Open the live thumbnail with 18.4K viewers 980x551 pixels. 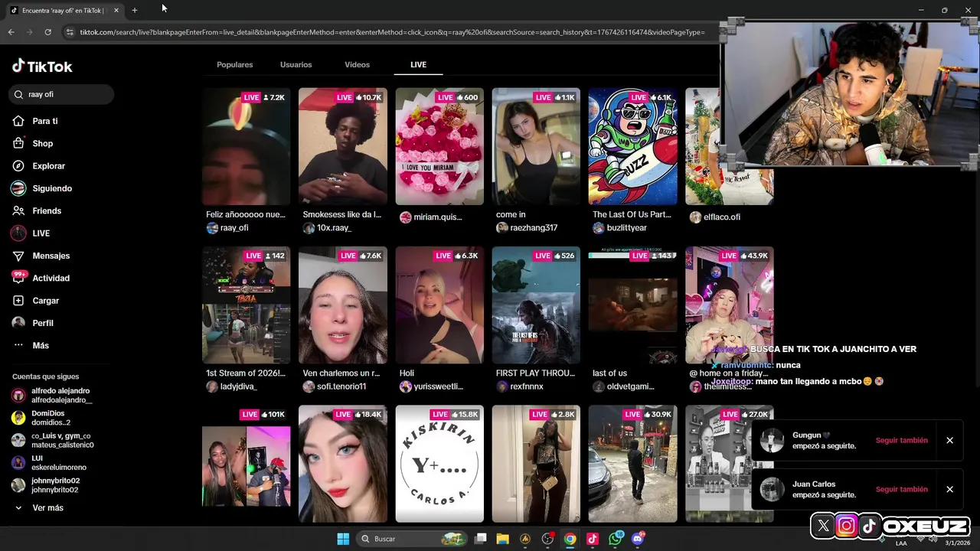pyautogui.click(x=343, y=464)
